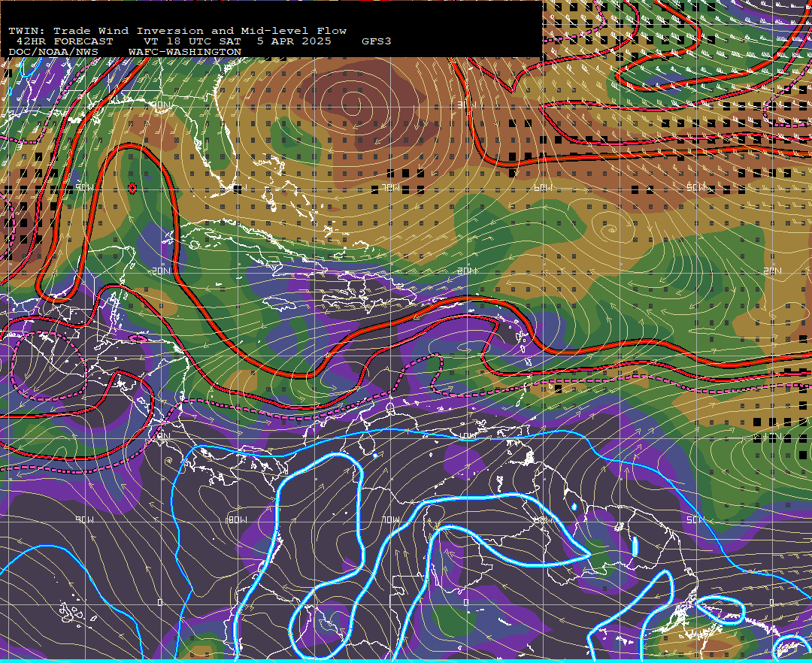Select the "DOC/NOAA/NWS" source text
Screen dimensions: 812x663
click(x=53, y=53)
